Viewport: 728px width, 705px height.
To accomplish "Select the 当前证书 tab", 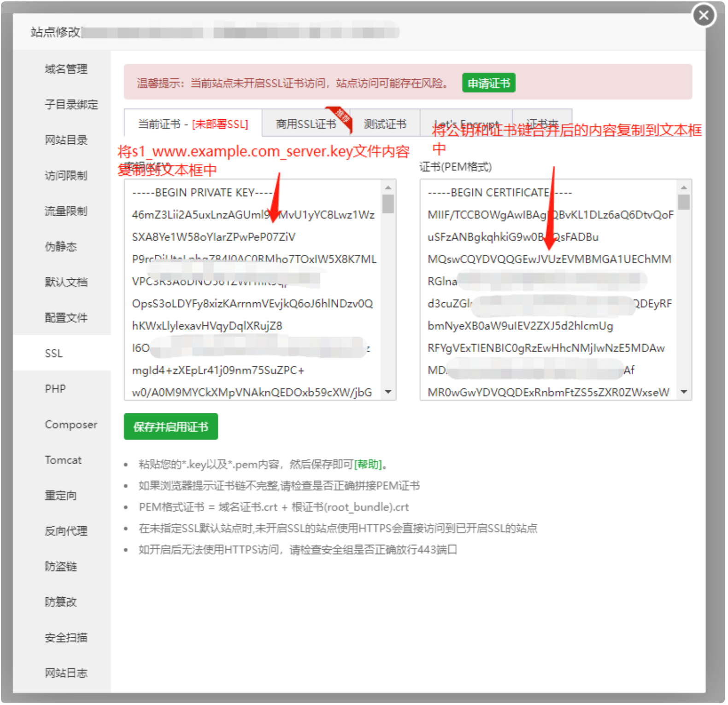I will tap(193, 124).
